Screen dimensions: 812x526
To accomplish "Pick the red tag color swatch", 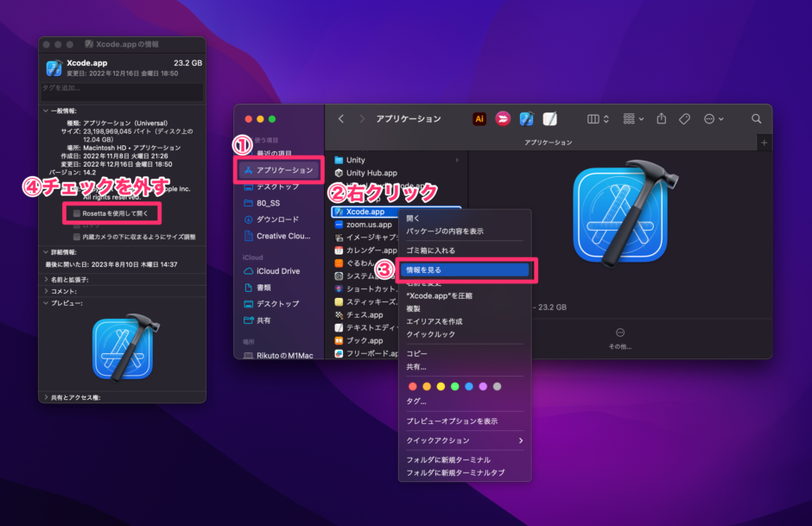I will click(x=412, y=386).
